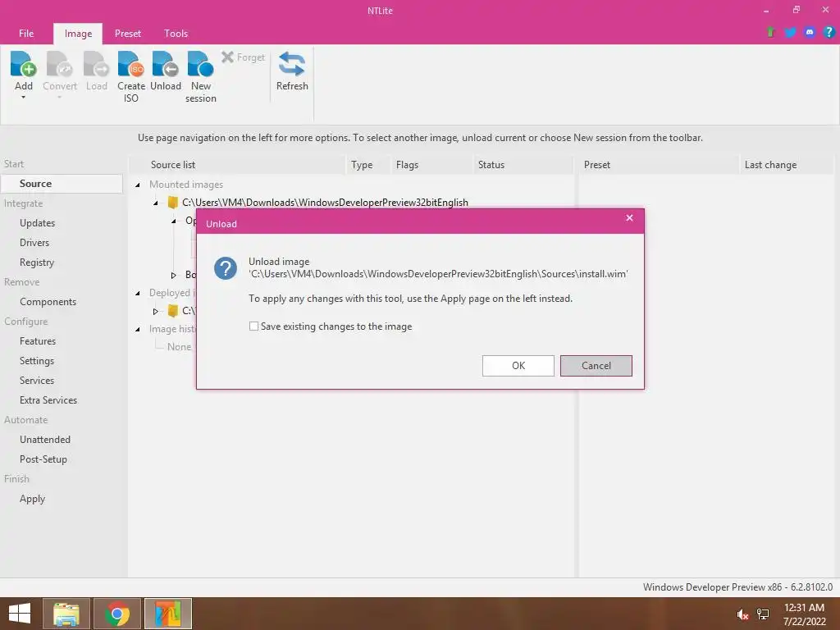
Task: Open the Apply page
Action: 32,499
